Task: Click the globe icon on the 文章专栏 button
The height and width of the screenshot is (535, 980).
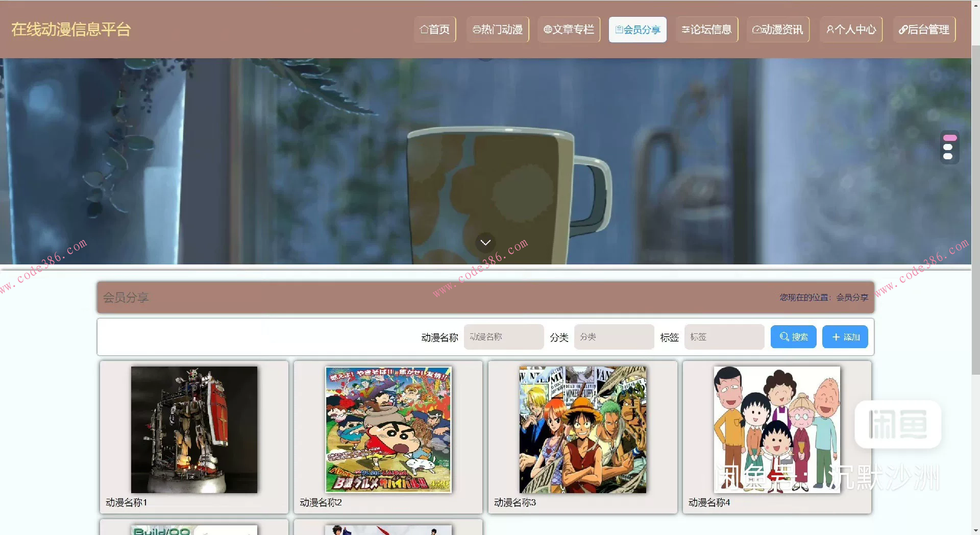Action: click(x=548, y=29)
